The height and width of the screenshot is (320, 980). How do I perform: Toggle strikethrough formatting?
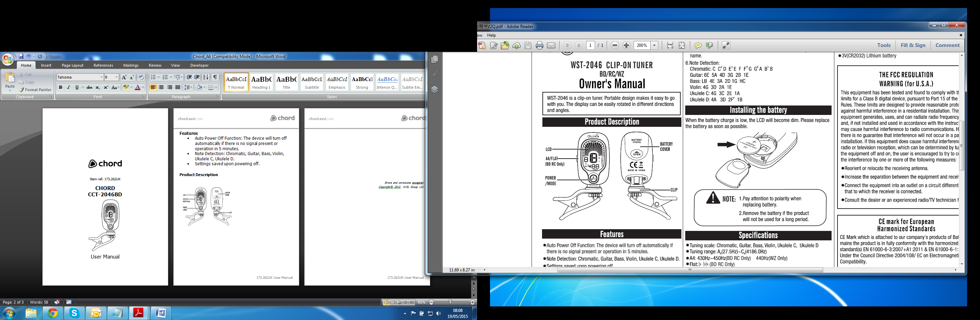coord(89,88)
